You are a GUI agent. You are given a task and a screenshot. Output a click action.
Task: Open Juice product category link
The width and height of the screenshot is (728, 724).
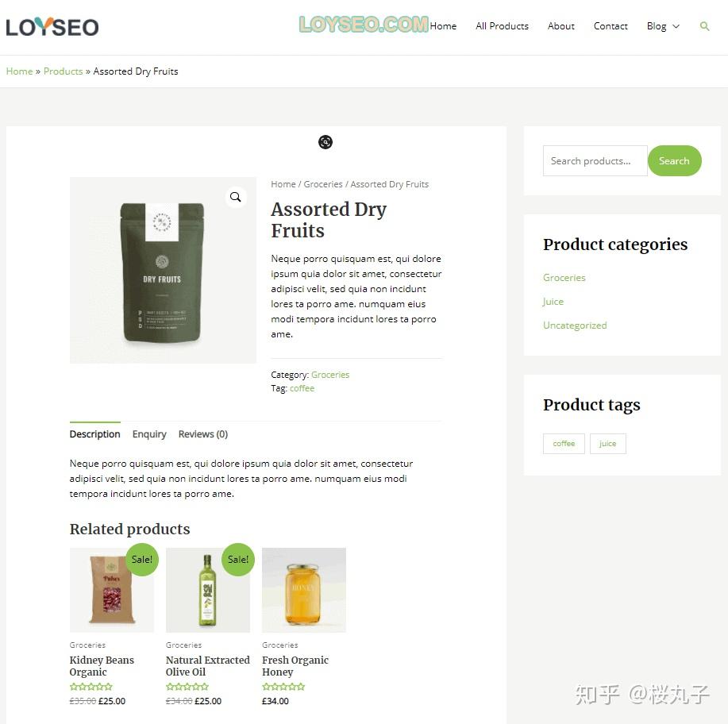[x=553, y=302]
